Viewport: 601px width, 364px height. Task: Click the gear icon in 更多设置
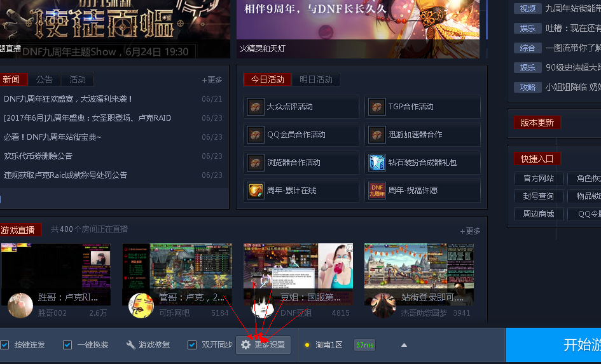245,345
